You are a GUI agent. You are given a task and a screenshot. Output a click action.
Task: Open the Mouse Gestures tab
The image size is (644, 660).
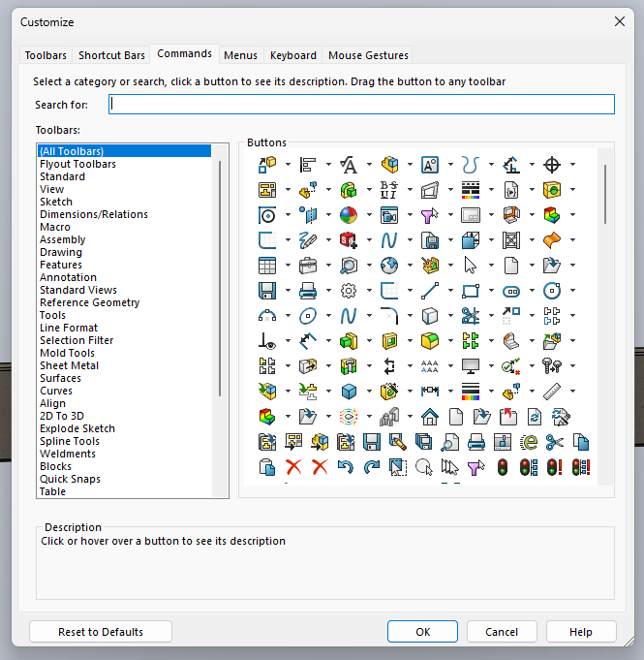pyautogui.click(x=368, y=55)
